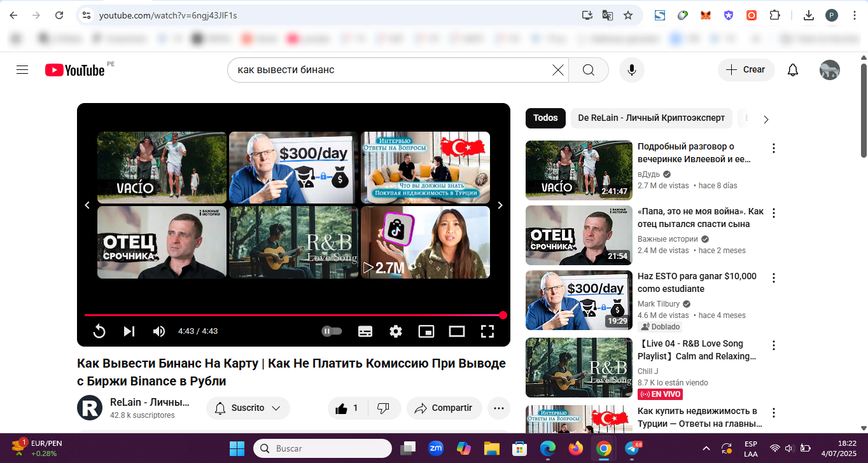
Task: Open Telegram from the taskbar
Action: (x=633, y=448)
